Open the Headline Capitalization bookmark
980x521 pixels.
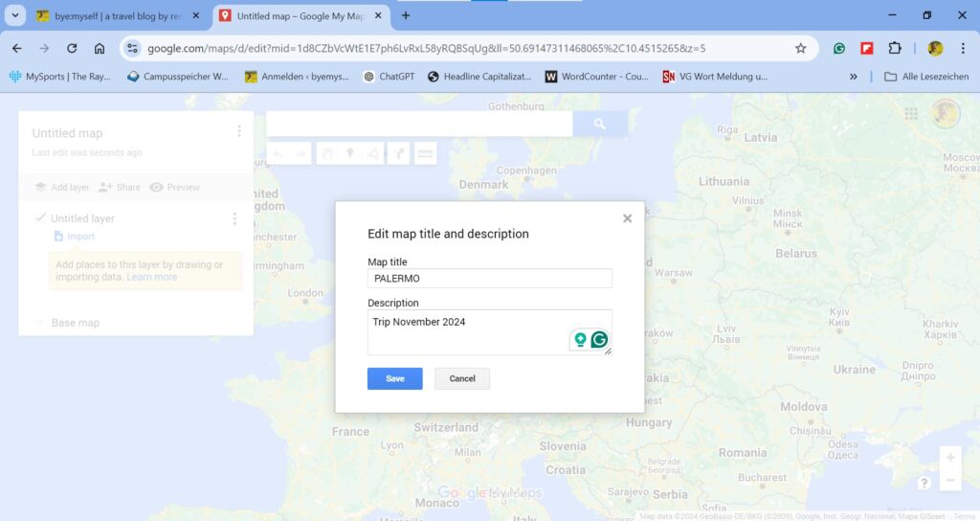[479, 77]
